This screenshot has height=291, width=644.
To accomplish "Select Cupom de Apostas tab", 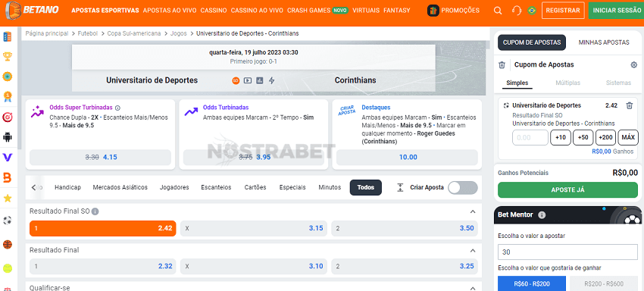I will [531, 42].
